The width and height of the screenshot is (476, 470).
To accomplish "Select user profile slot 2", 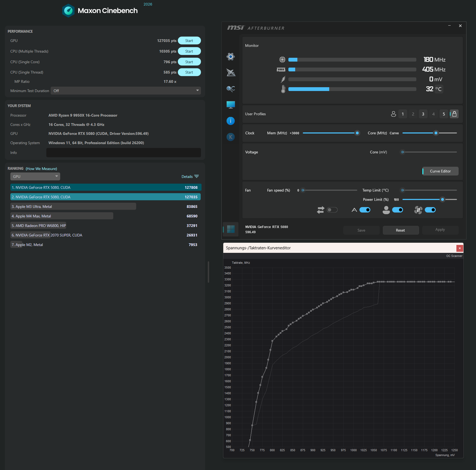I will pos(413,114).
